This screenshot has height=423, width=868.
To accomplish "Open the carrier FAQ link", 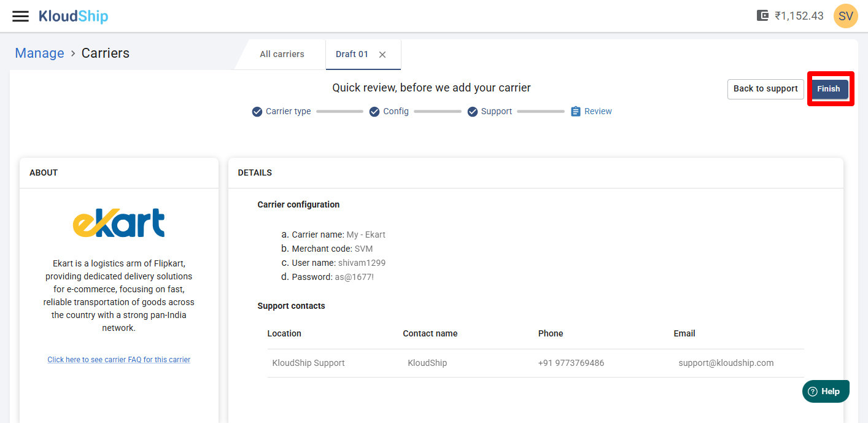I will coord(119,360).
